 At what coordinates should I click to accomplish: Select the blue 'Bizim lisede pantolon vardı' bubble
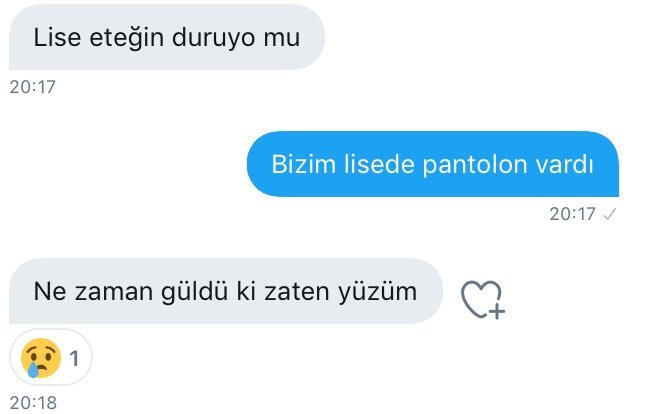click(433, 164)
